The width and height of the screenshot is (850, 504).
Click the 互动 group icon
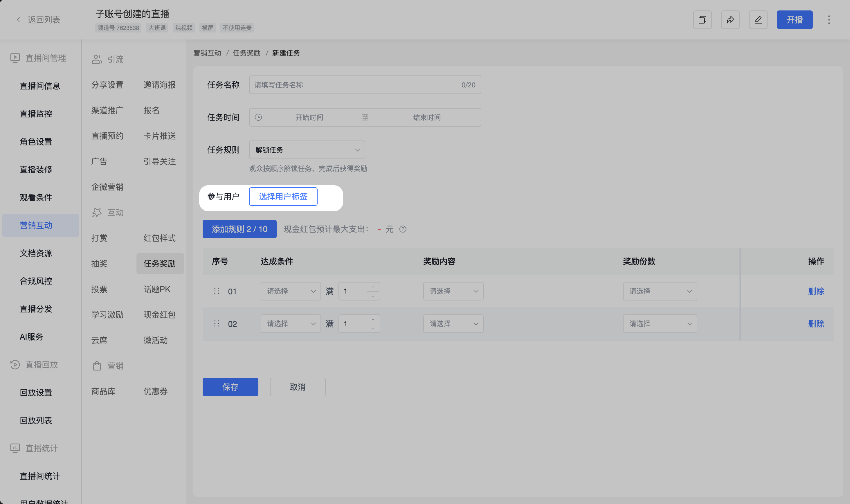(97, 213)
